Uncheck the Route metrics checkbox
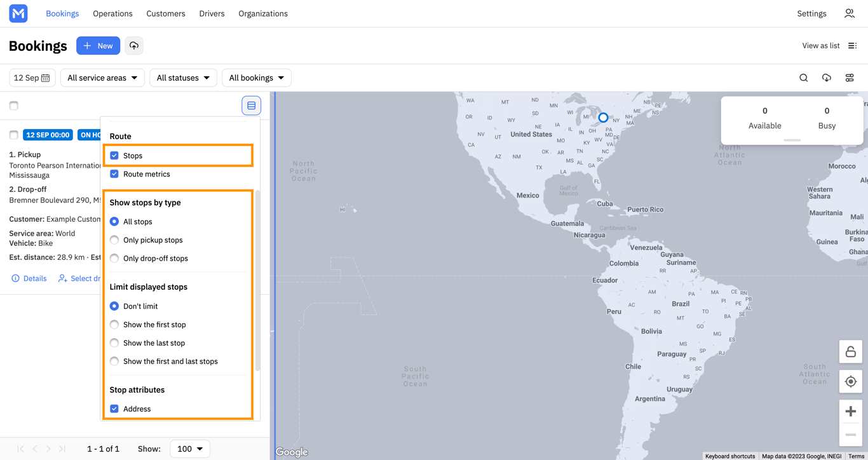 [x=114, y=174]
